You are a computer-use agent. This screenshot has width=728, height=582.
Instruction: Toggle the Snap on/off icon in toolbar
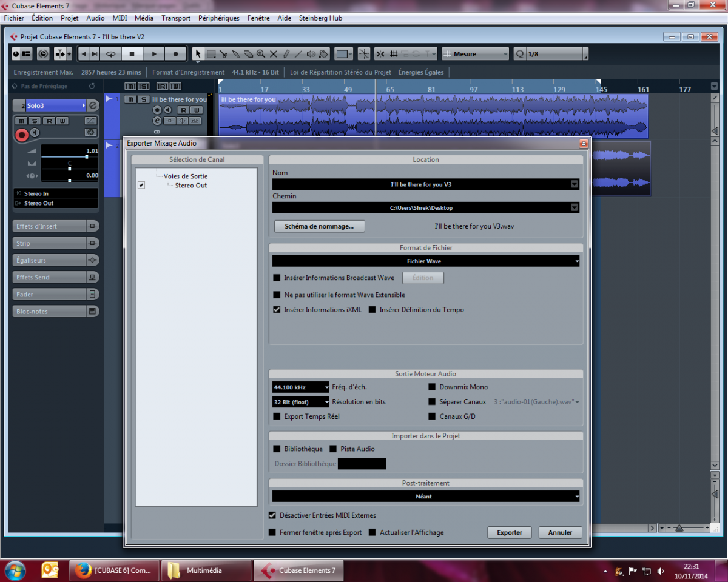pyautogui.click(x=380, y=54)
